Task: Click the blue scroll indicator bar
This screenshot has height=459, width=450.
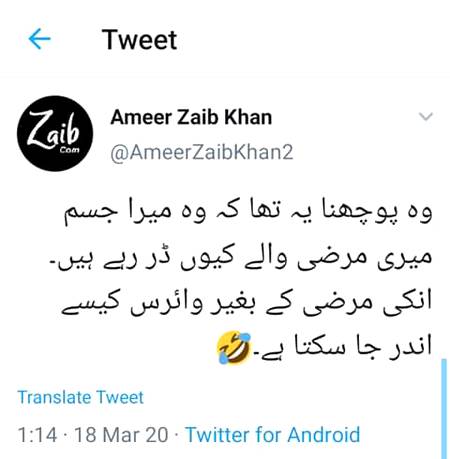Action: click(444, 409)
